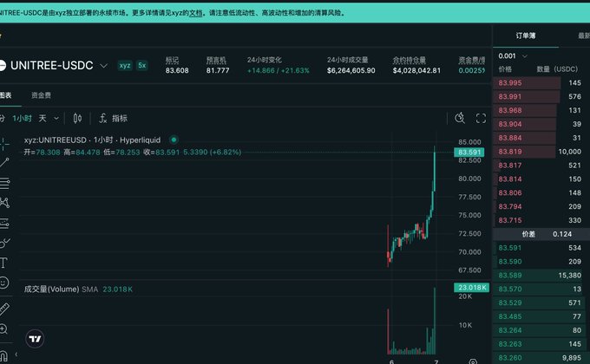Click the 24小时变化 value +14.866
This screenshot has width=590, height=364.
tap(260, 70)
